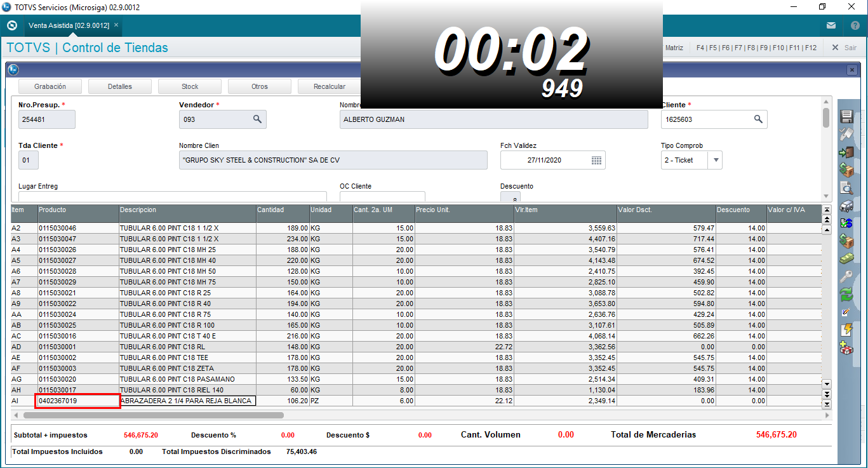Click the form area vertical scrollbar thumb

point(826,118)
